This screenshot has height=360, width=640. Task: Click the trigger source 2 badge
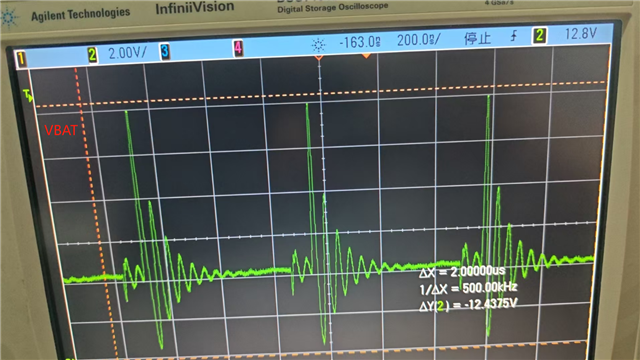click(x=540, y=36)
